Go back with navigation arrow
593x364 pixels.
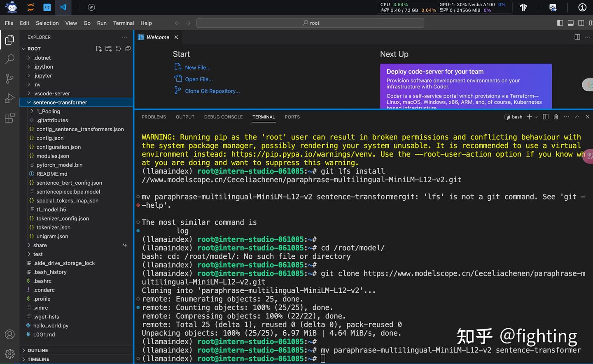click(x=177, y=23)
